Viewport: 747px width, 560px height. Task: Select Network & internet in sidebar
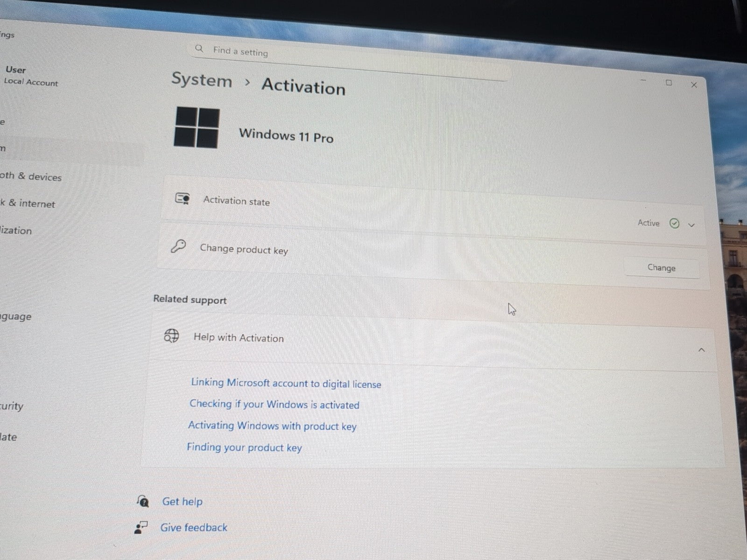(x=28, y=203)
